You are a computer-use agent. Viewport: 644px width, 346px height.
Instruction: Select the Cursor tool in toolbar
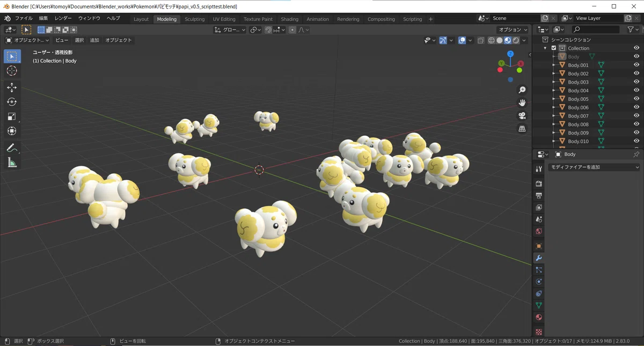pyautogui.click(x=12, y=71)
